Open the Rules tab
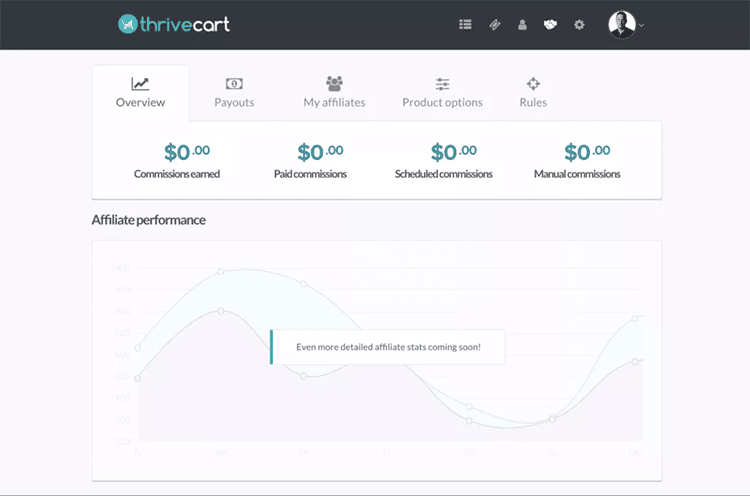The height and width of the screenshot is (496, 750). point(533,93)
